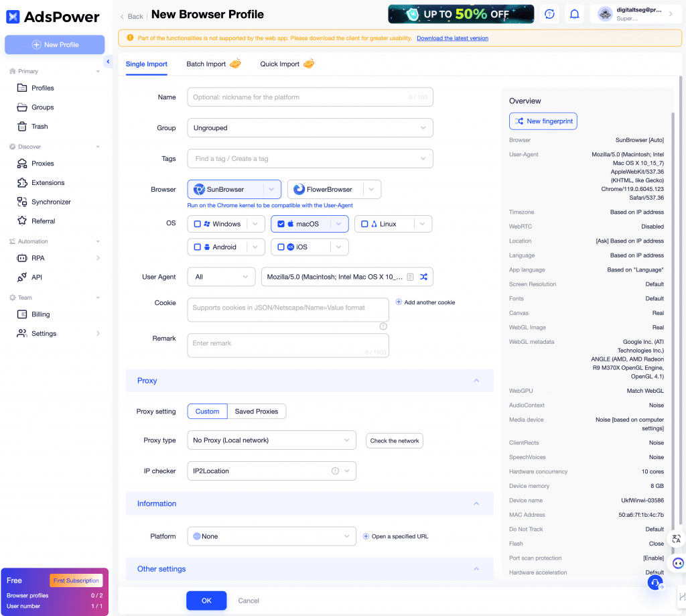Focus the Remark text area
This screenshot has width=686, height=616.
coord(288,346)
